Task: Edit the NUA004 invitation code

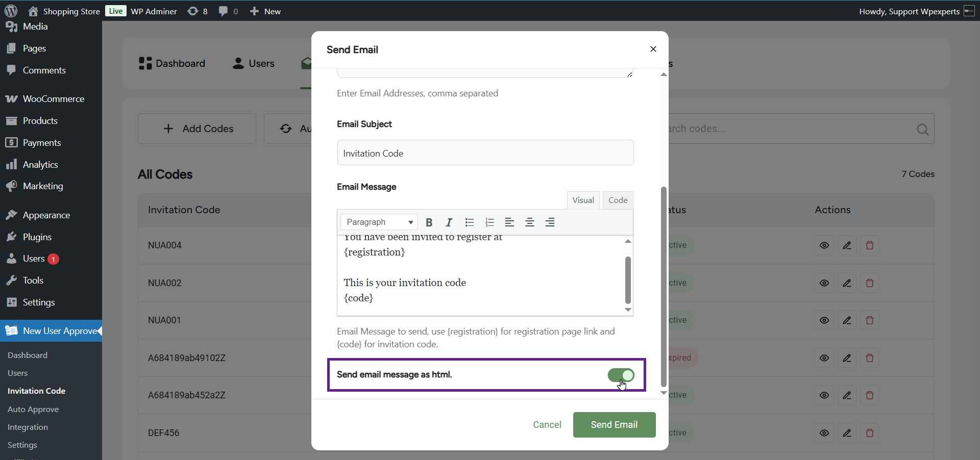Action: coord(847,245)
